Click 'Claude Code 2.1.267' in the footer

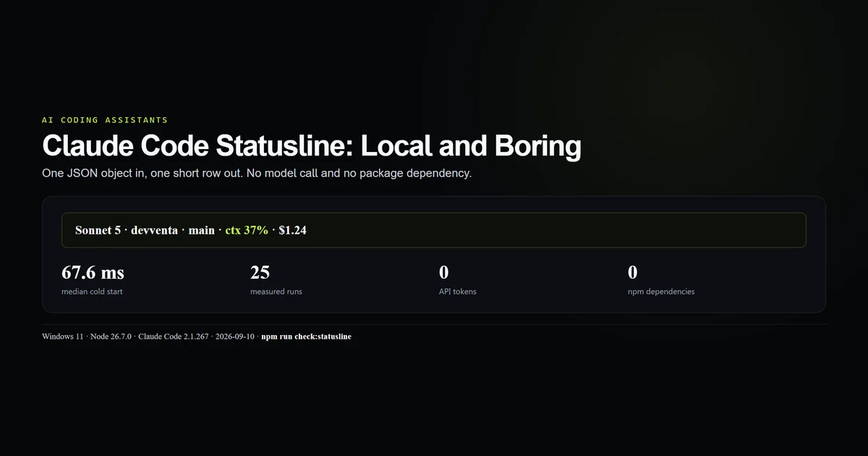[173, 337]
